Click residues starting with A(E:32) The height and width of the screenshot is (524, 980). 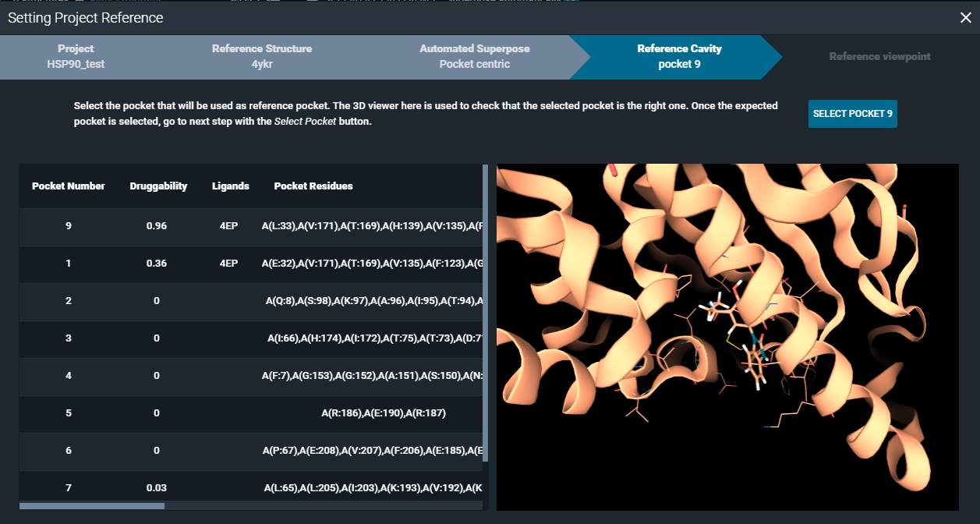click(x=373, y=264)
